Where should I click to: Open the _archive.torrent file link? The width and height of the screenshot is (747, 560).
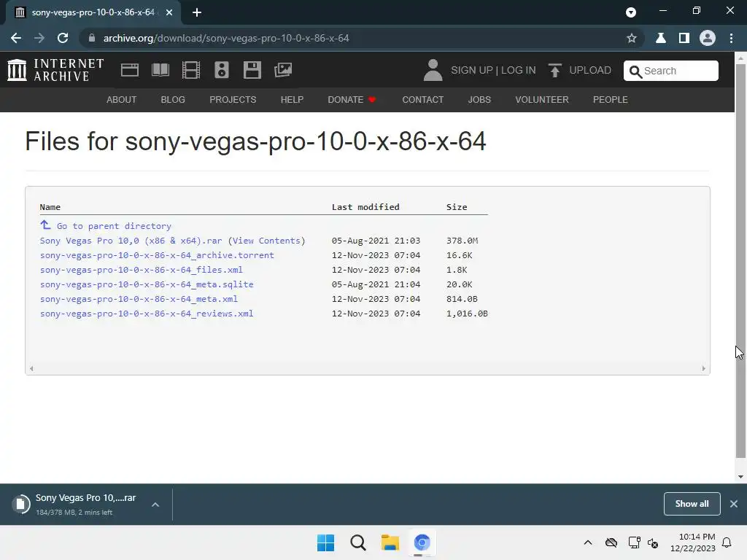point(157,255)
